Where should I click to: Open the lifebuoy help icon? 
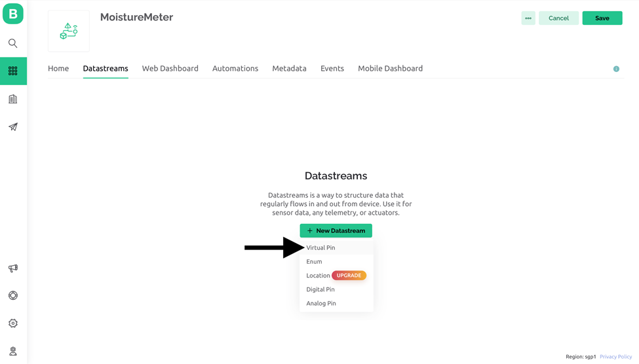(13, 296)
